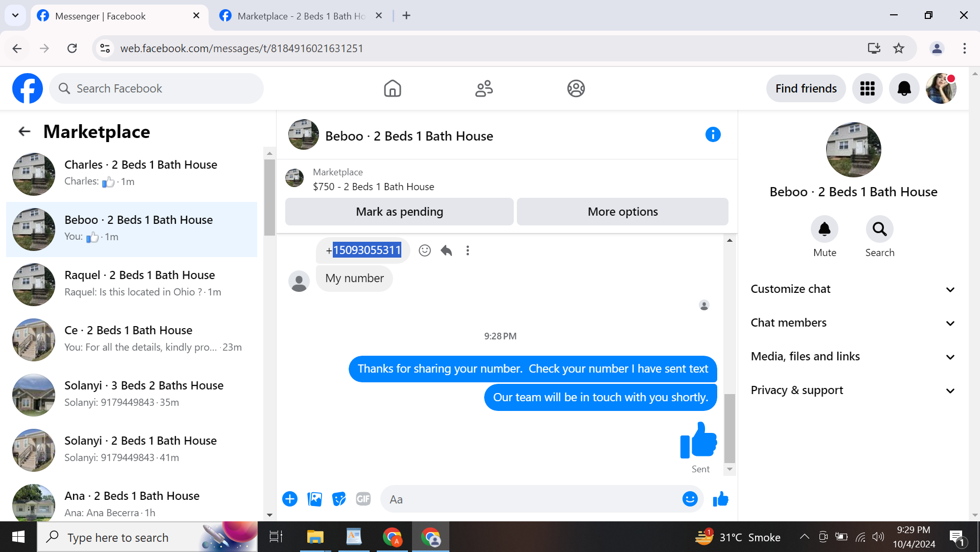980x552 pixels.
Task: Open a new browser tab
Action: [x=406, y=15]
